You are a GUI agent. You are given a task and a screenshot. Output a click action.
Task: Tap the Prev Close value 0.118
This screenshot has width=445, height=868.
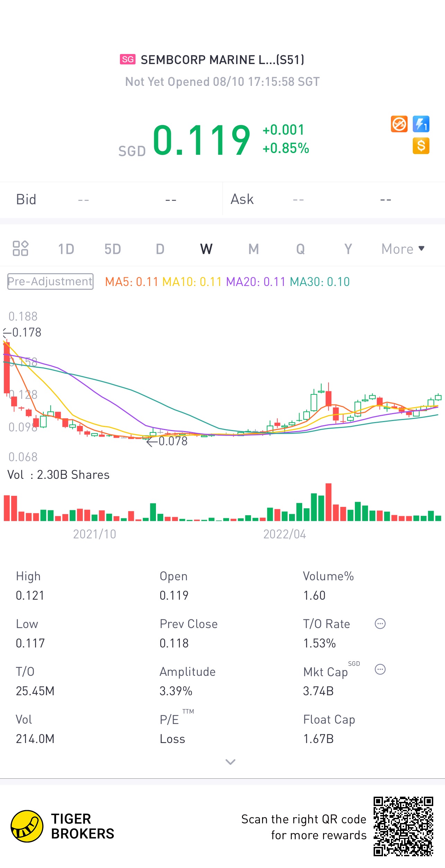click(174, 643)
